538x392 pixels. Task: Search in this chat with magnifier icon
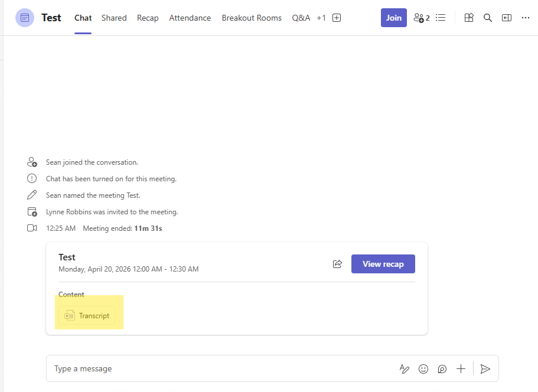point(488,18)
